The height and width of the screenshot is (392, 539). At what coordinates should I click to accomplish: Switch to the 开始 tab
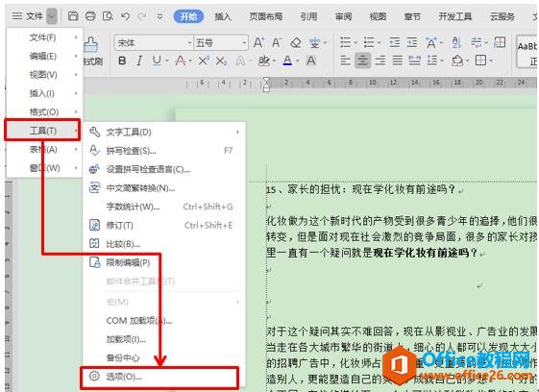pos(188,16)
